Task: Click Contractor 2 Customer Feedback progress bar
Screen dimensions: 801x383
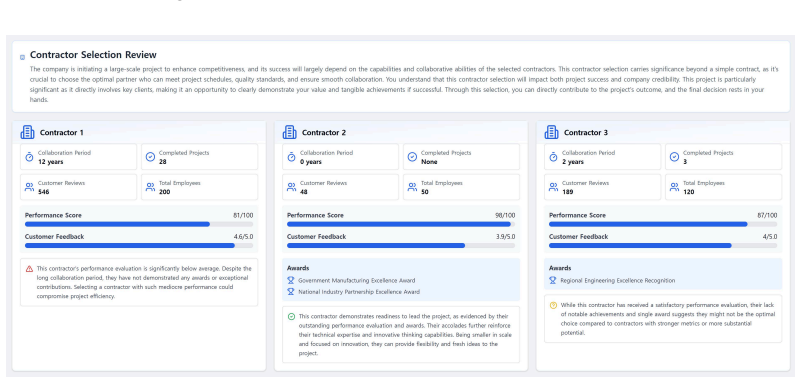Action: pyautogui.click(x=401, y=246)
